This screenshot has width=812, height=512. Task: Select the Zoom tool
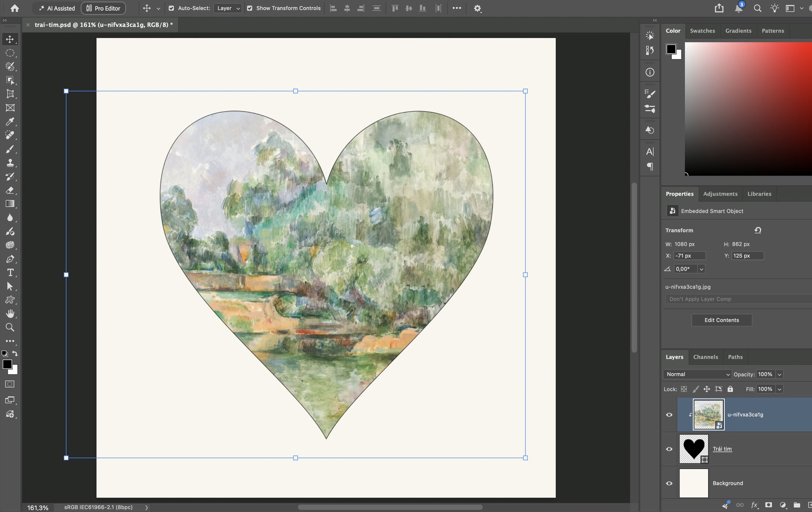click(10, 327)
